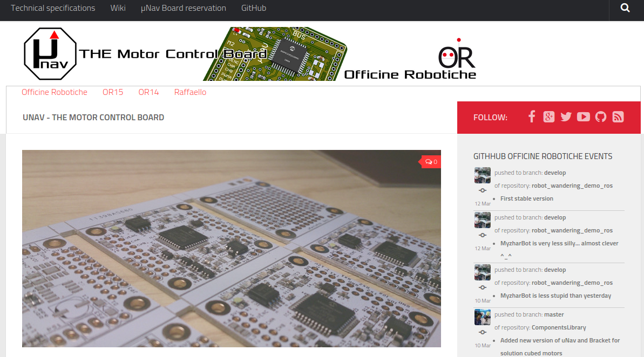
Task: Select the Officine Robotiche nav link
Action: pos(54,92)
